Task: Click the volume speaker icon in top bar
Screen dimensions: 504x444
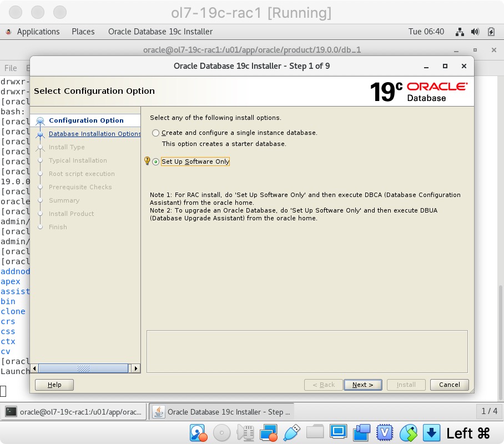Action: pos(475,32)
